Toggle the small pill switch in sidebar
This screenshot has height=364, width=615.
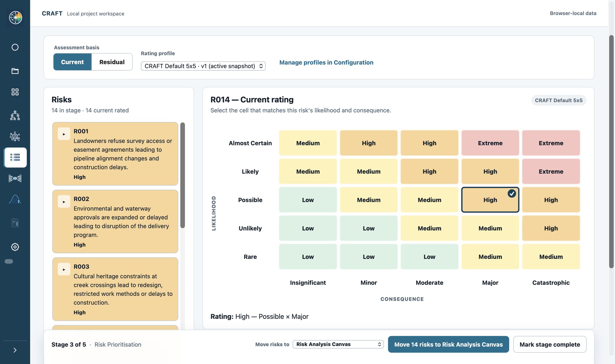[x=9, y=261]
